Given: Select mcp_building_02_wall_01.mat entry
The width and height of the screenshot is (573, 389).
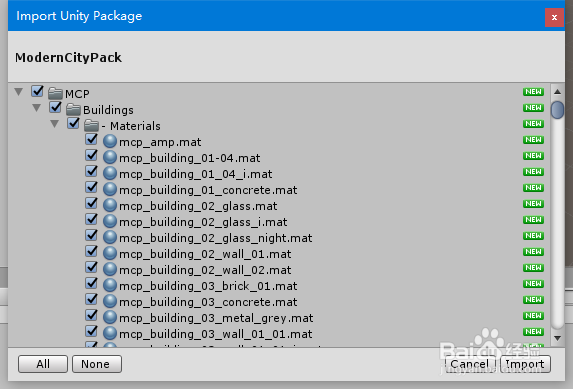Looking at the screenshot, I should coord(205,254).
